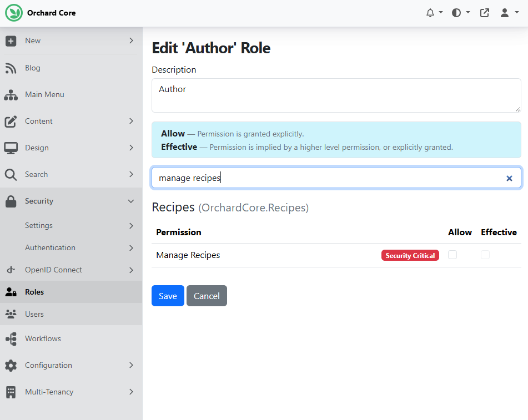
Task: Click the Allow column header
Action: click(x=460, y=232)
